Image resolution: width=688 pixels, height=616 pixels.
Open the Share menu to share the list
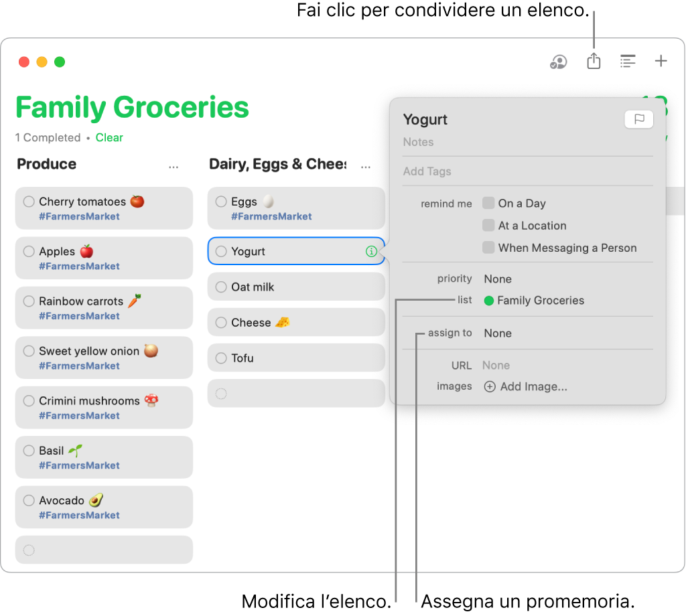click(594, 61)
